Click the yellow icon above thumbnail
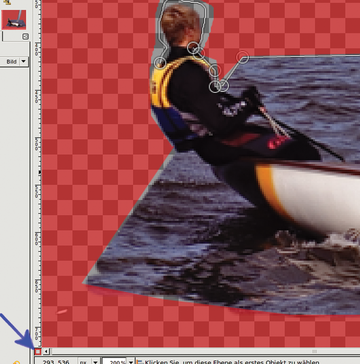Screen dimensions: 360x364 (x=7, y=2)
